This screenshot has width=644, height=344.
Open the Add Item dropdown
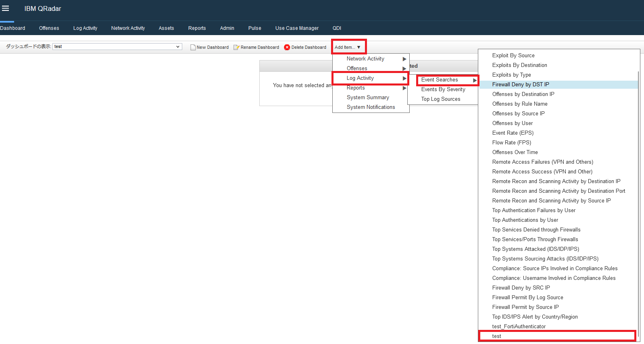pos(348,47)
